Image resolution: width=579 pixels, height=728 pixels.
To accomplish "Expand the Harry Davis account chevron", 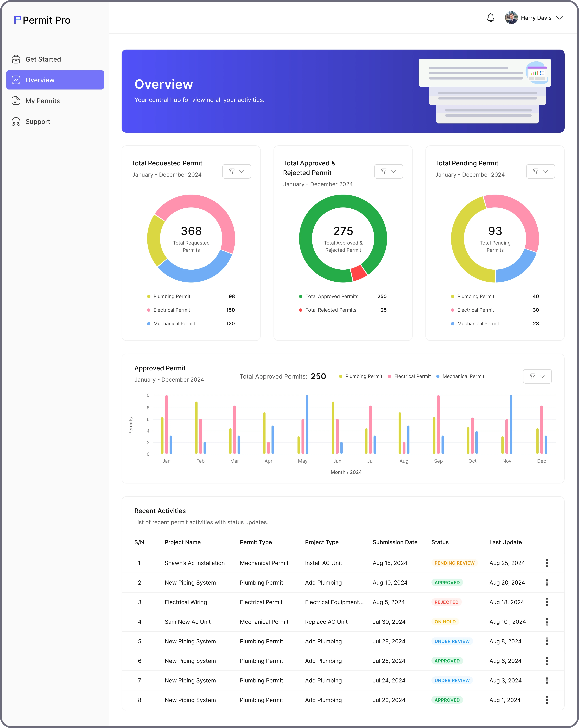I will (x=560, y=18).
